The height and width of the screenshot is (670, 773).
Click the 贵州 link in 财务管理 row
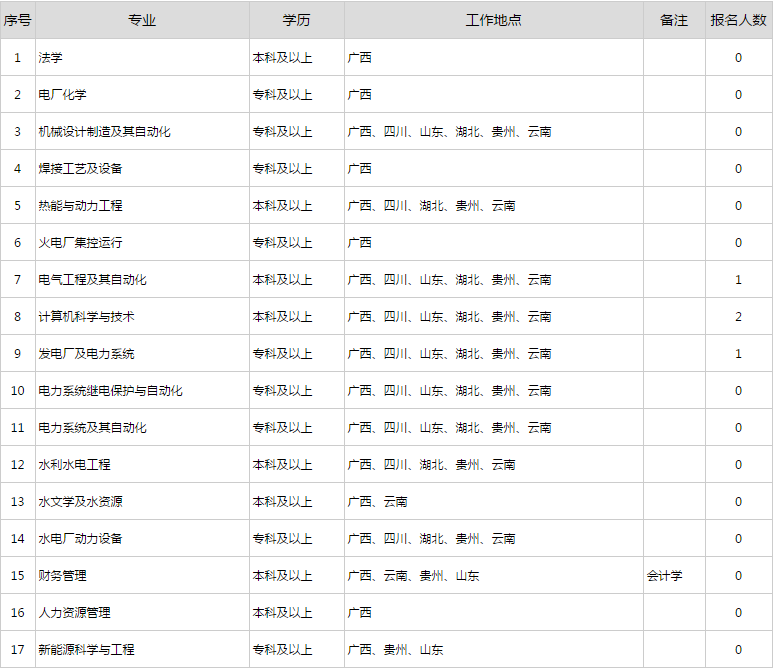point(431,576)
